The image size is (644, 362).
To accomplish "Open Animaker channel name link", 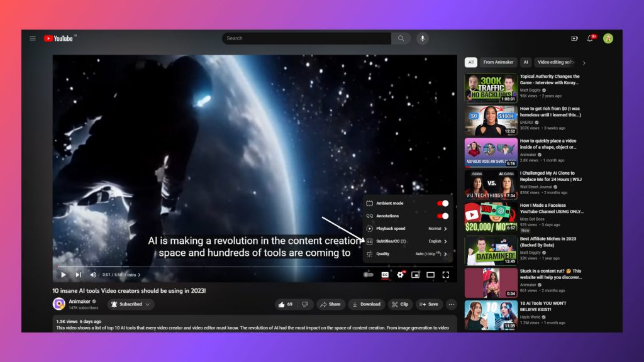I will coord(80,301).
